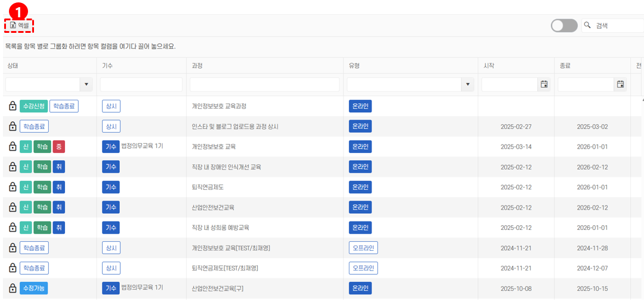Click the 수강신청 status button

click(x=33, y=106)
